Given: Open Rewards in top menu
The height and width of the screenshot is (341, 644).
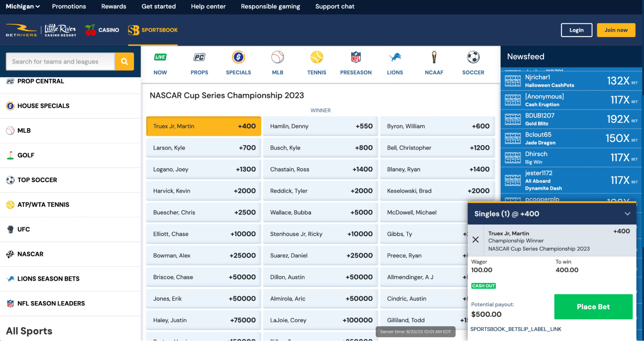Looking at the screenshot, I should click(114, 6).
